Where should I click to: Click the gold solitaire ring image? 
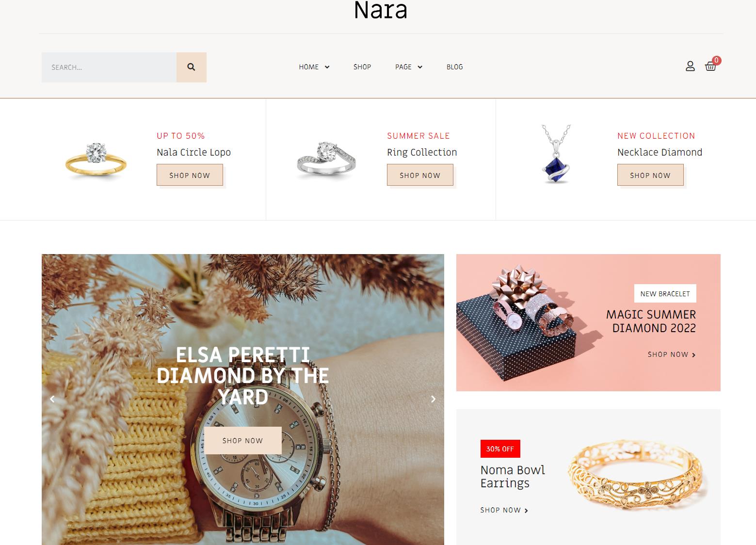[x=96, y=160]
